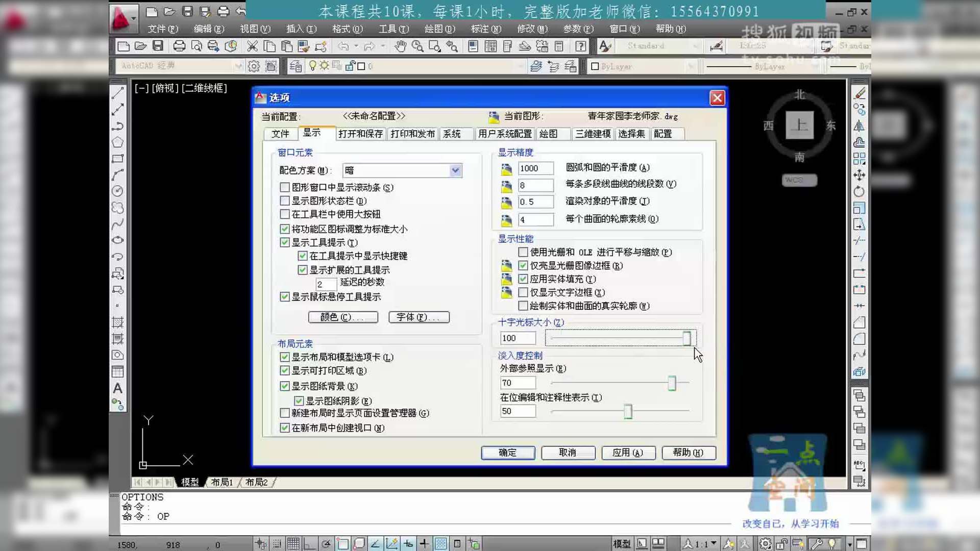The width and height of the screenshot is (980, 551).
Task: Open the 配色方案 color scheme dropdown
Action: coord(454,170)
